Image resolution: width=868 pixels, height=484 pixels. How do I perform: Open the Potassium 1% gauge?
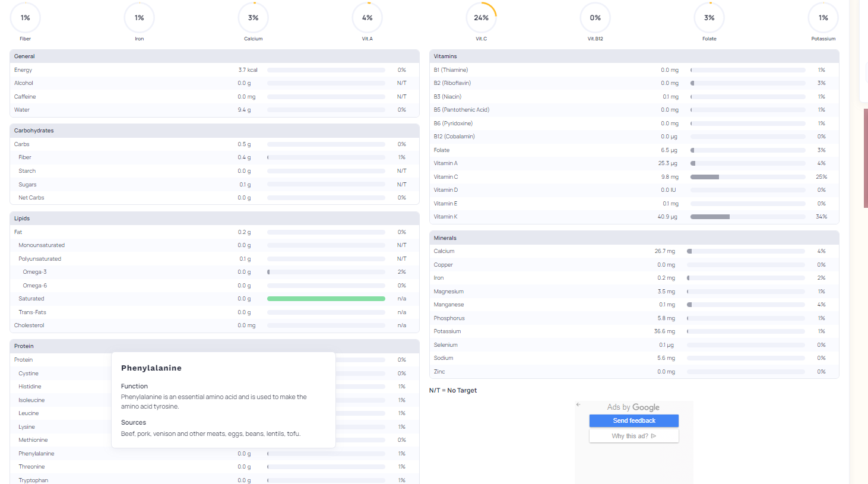[x=823, y=18]
